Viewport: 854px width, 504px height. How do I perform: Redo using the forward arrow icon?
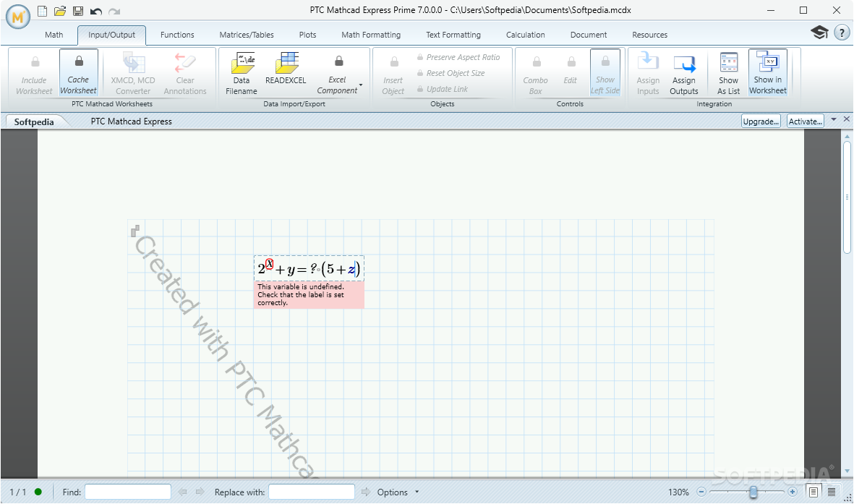(114, 11)
